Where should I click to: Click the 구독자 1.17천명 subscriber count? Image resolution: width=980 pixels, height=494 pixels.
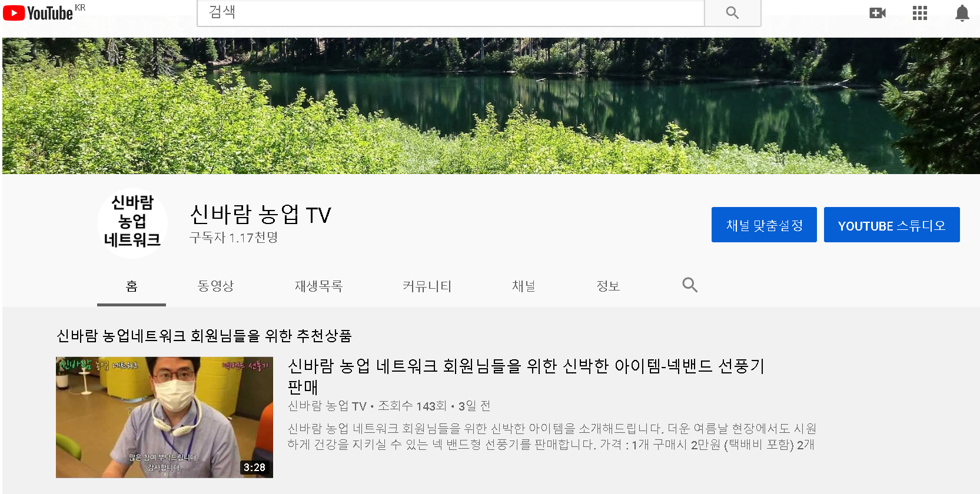tap(234, 238)
